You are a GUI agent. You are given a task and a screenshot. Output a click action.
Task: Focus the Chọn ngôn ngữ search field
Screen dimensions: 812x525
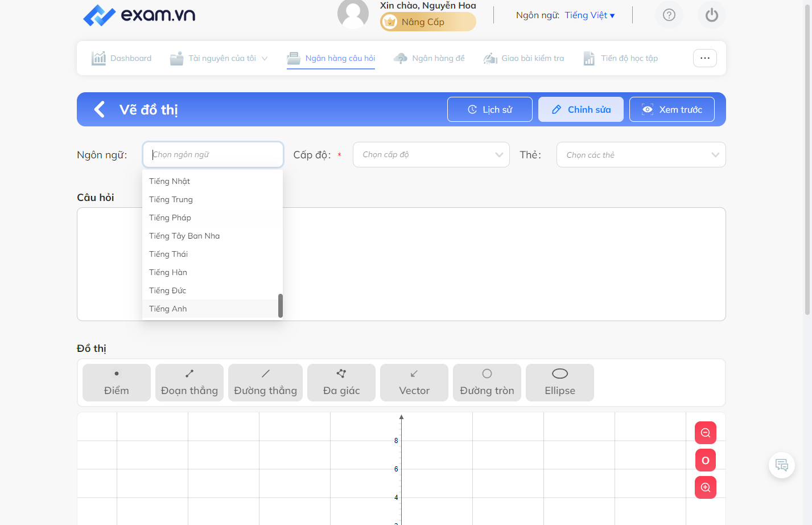(x=213, y=155)
